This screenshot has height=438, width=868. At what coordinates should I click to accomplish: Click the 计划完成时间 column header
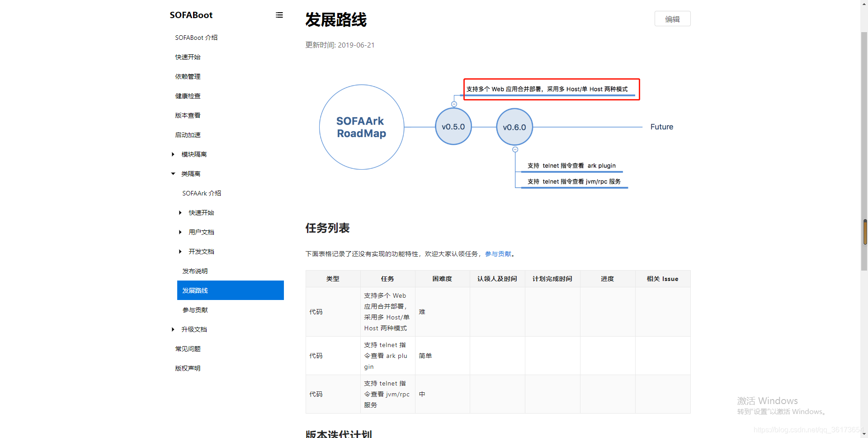pos(552,279)
